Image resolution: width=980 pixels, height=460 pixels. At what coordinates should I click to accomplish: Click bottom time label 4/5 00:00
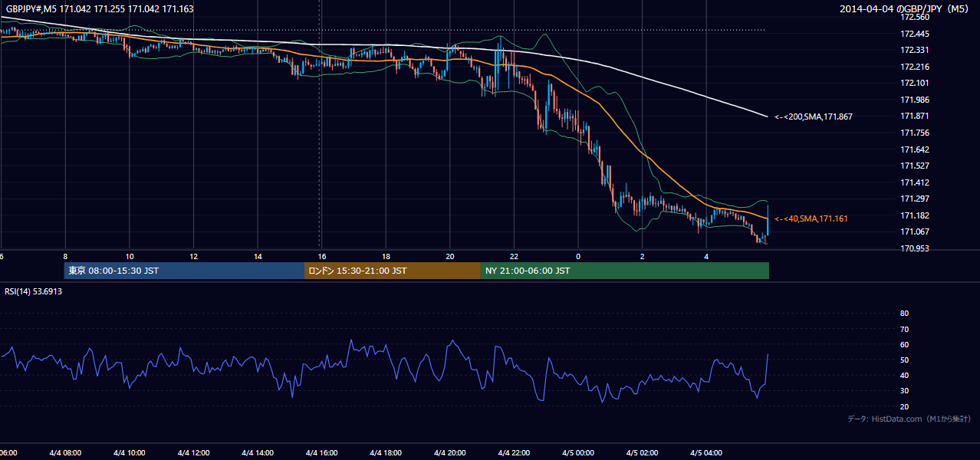579,453
